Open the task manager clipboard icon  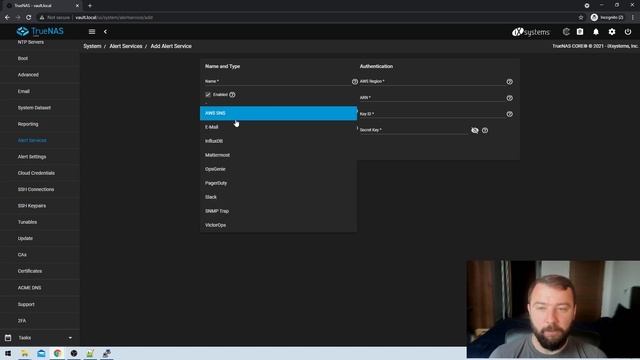(580, 31)
